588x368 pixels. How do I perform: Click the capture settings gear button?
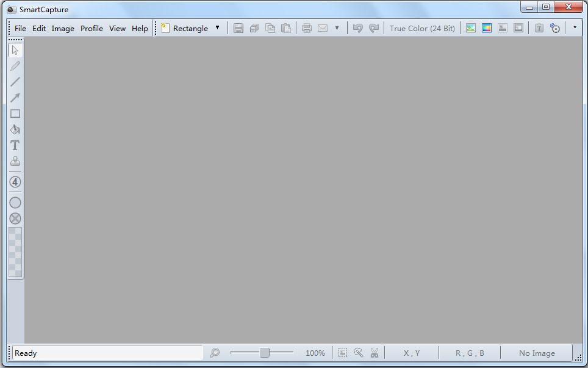pyautogui.click(x=555, y=28)
